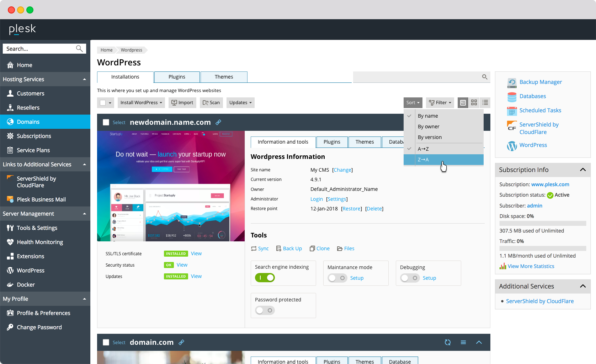Image resolution: width=596 pixels, height=364 pixels.
Task: Click Disk space usage bar
Action: 543,223
